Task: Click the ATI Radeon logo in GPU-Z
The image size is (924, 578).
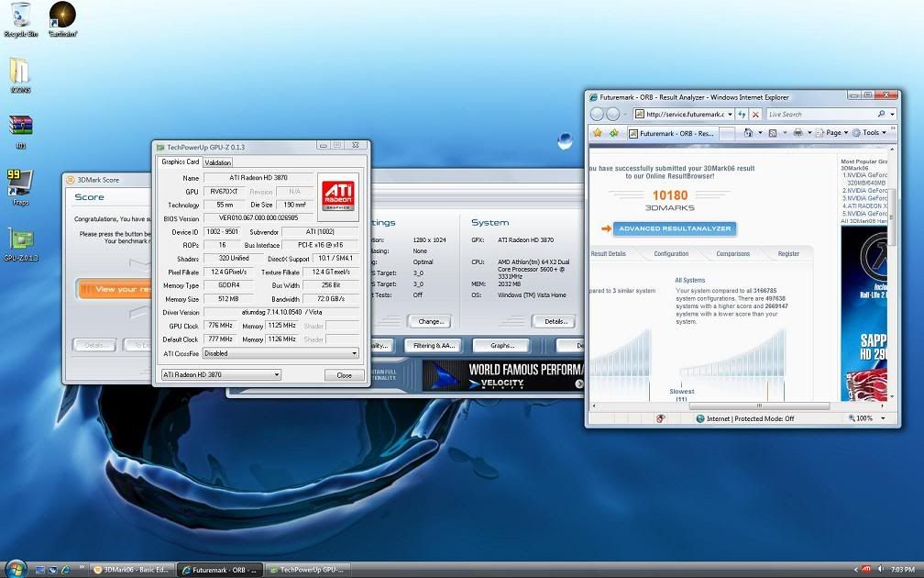Action: tap(338, 195)
